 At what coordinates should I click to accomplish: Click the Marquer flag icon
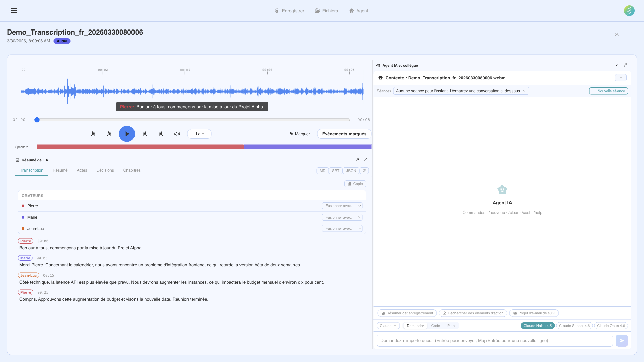[291, 134]
